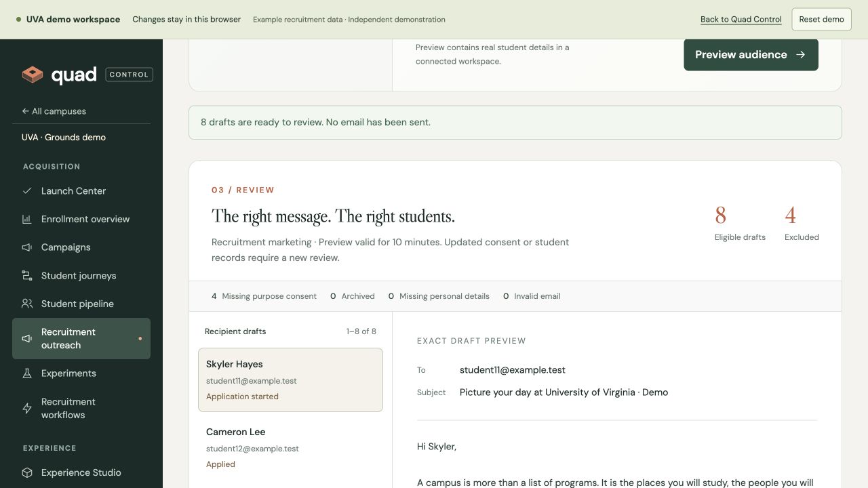The image size is (868, 488).
Task: Click the Student journeys flow icon
Action: 27,276
